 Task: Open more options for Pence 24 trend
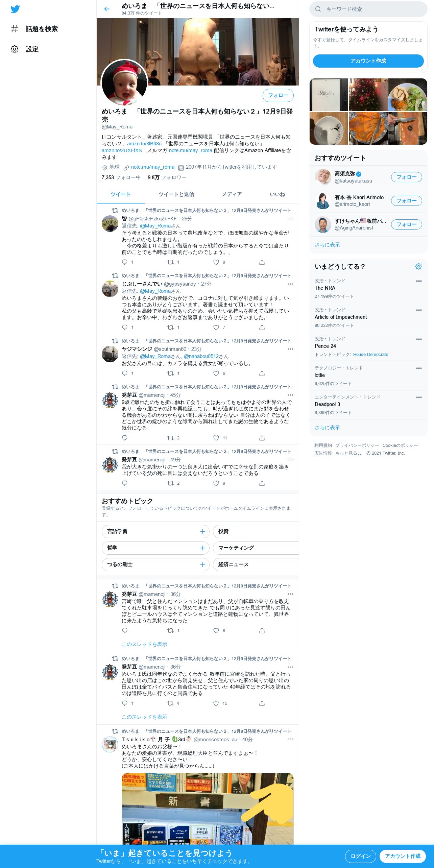pos(419,339)
